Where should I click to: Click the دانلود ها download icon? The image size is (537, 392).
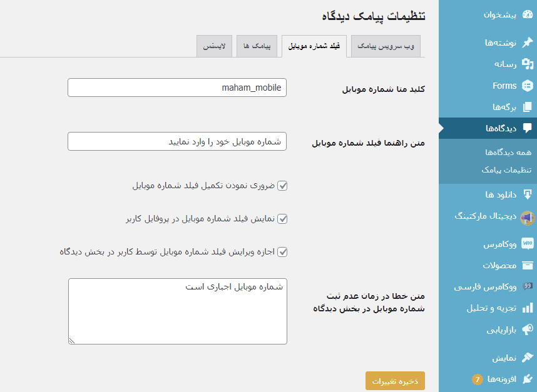point(528,194)
